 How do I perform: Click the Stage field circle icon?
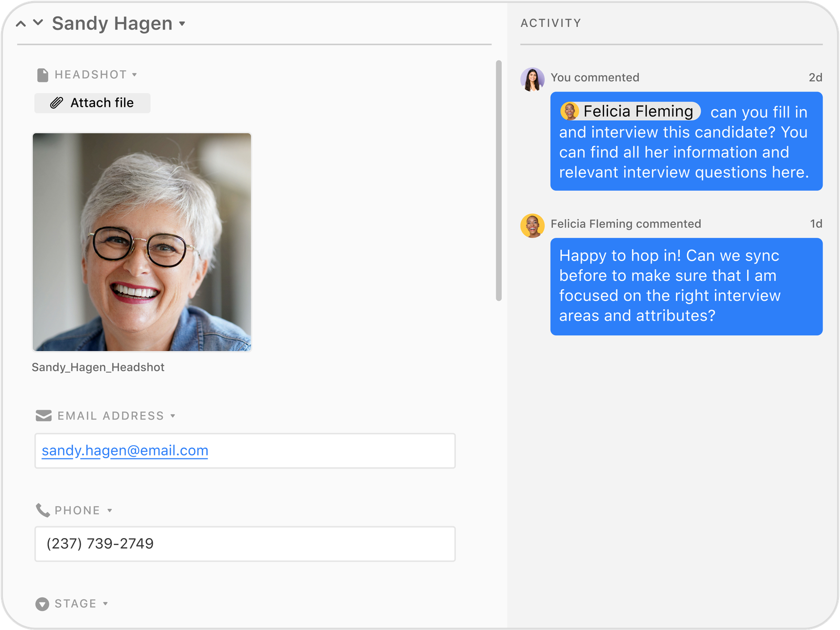[43, 604]
